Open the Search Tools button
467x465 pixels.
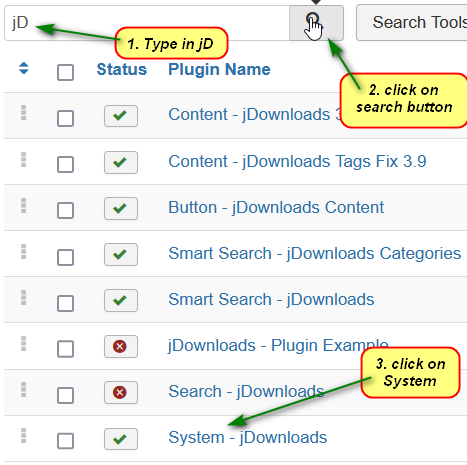click(412, 23)
